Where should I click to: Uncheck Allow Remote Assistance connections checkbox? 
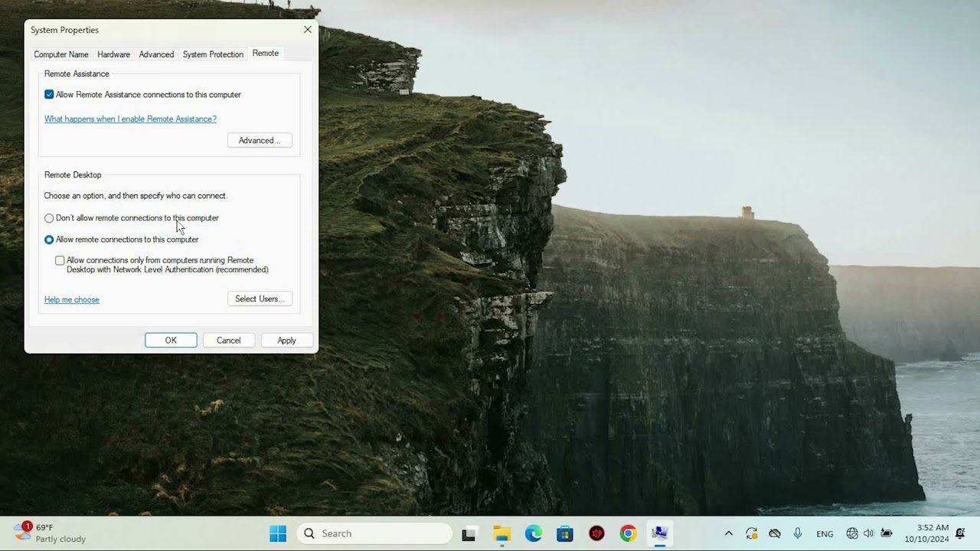pyautogui.click(x=49, y=95)
